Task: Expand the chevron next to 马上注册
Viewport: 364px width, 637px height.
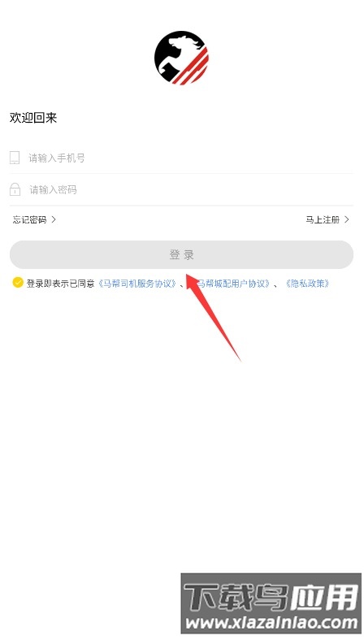Action: [x=346, y=219]
